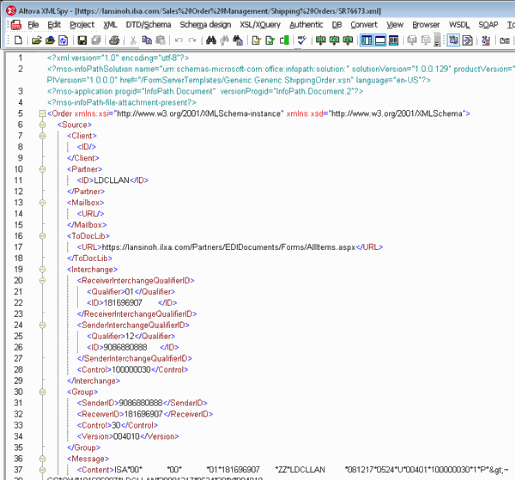Open the Convert menu
Screen dimensions: 515x480
coord(364,25)
